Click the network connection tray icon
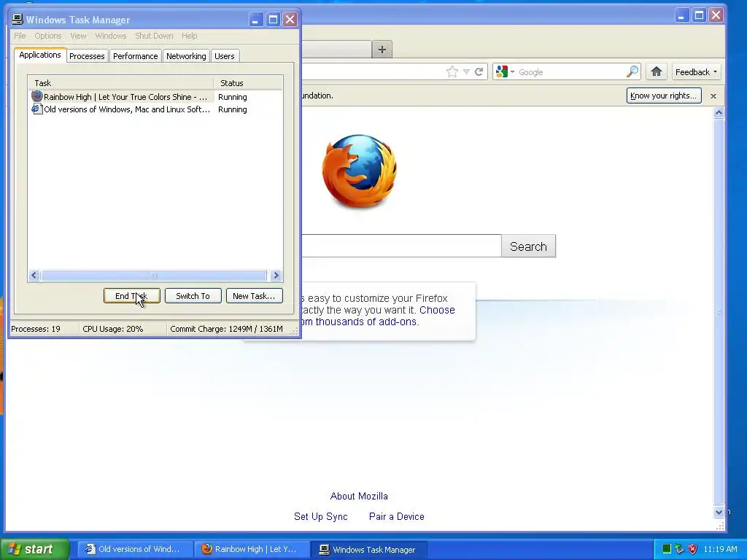747x560 pixels. (x=679, y=549)
